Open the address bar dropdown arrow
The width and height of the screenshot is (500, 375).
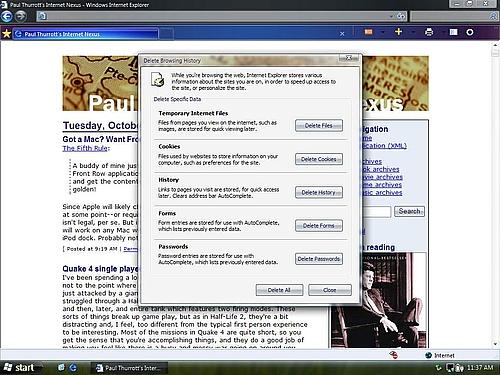click(391, 16)
